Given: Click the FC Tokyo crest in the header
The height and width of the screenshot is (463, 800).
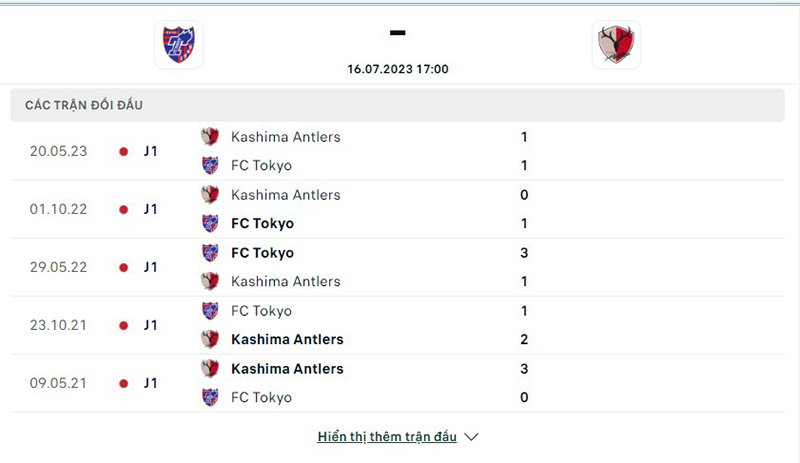Looking at the screenshot, I should pos(179,44).
